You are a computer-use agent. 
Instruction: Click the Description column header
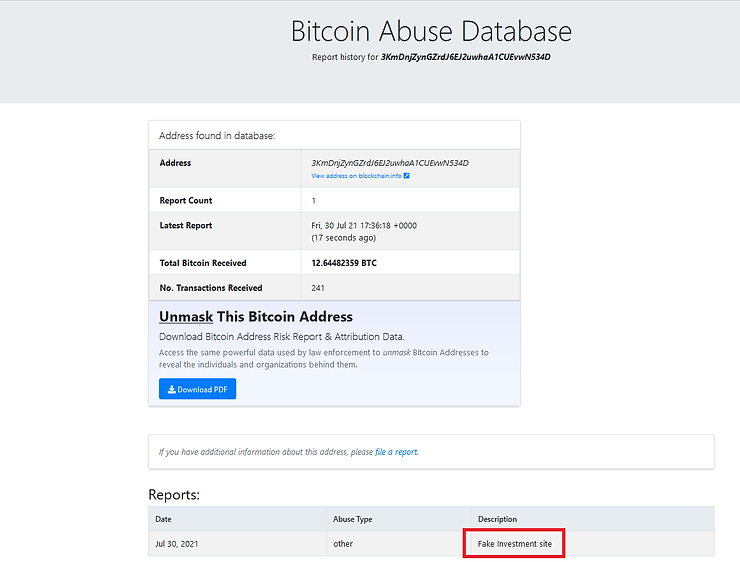[x=497, y=519]
